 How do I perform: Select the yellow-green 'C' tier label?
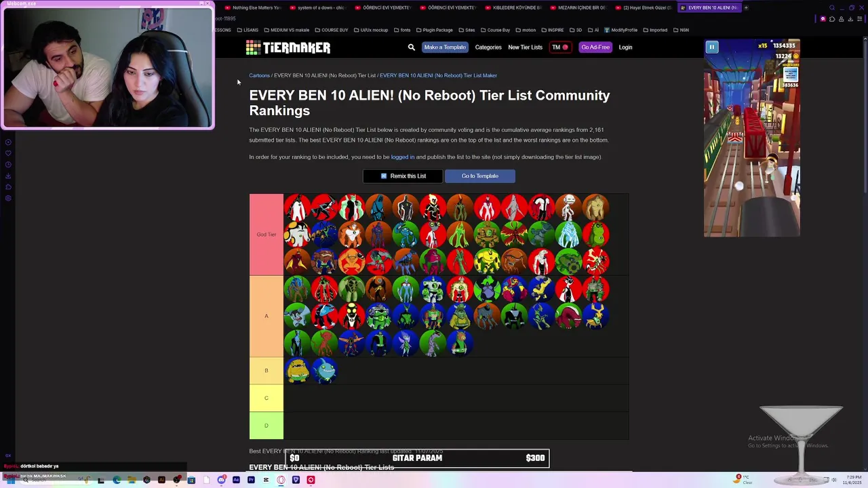click(x=267, y=398)
